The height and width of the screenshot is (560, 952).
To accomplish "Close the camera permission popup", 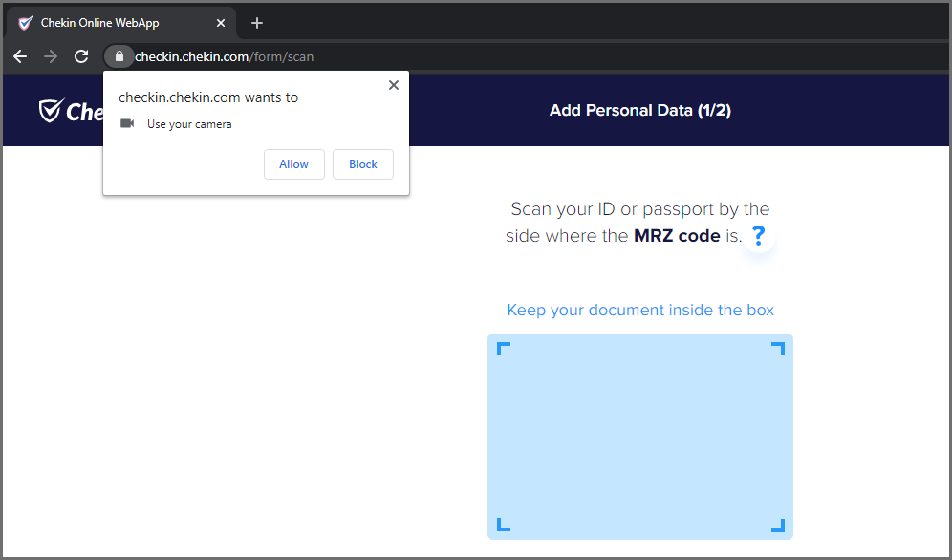I will 393,85.
